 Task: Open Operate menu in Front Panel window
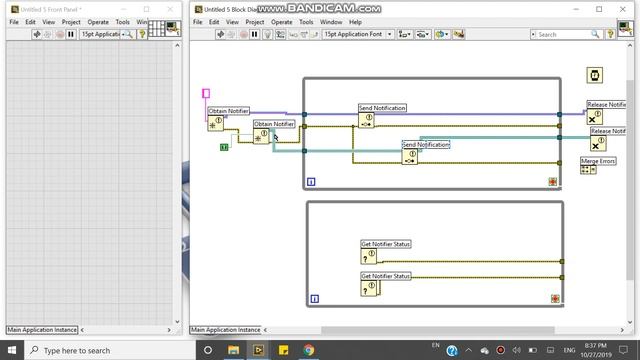click(98, 22)
